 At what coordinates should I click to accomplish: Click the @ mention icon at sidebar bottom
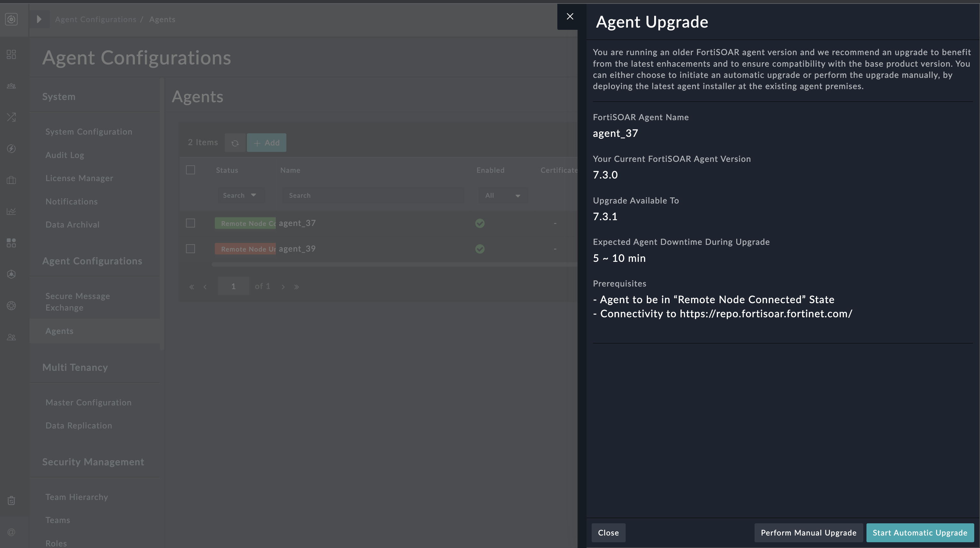(x=11, y=532)
